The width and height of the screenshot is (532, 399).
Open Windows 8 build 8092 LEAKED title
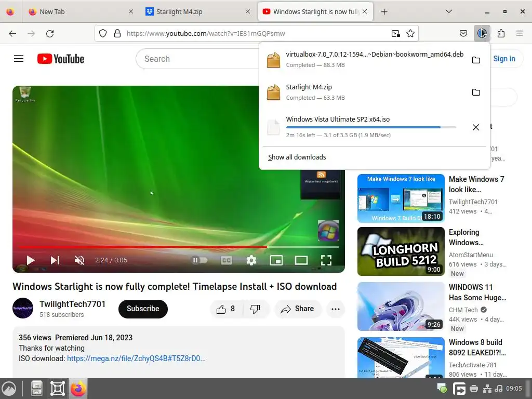pos(477,347)
